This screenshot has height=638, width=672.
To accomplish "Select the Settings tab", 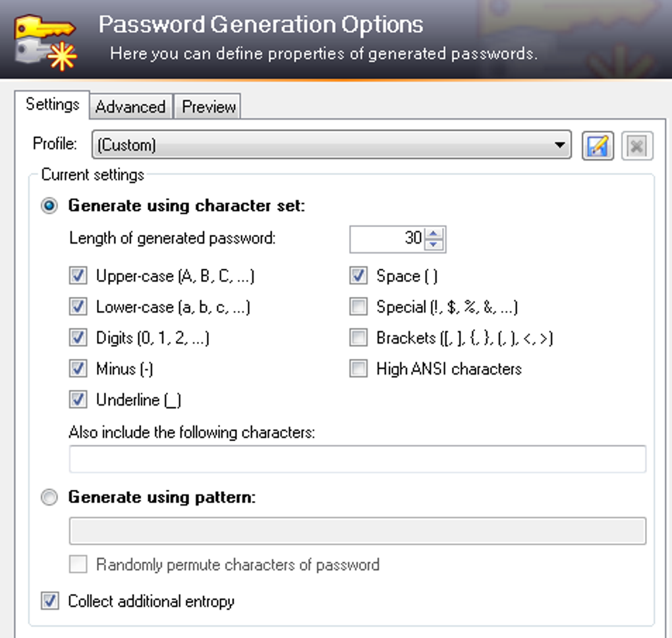I will 53,105.
